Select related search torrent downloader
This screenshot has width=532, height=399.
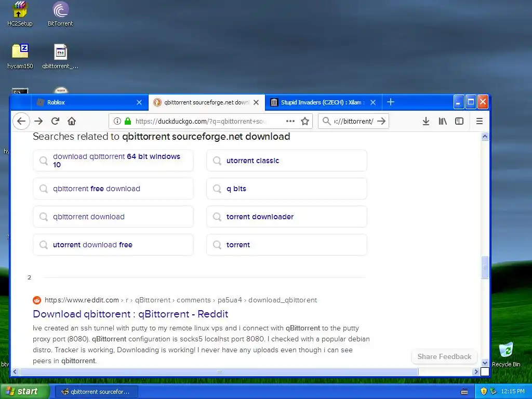click(287, 217)
